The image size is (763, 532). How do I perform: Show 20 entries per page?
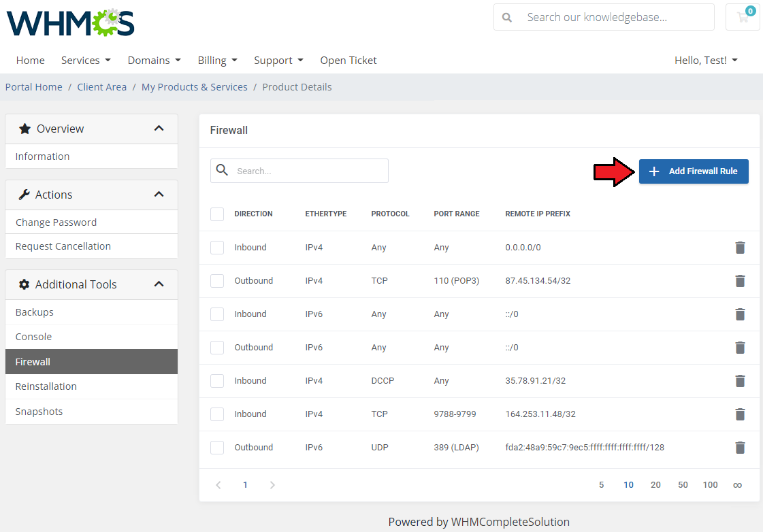tap(655, 485)
